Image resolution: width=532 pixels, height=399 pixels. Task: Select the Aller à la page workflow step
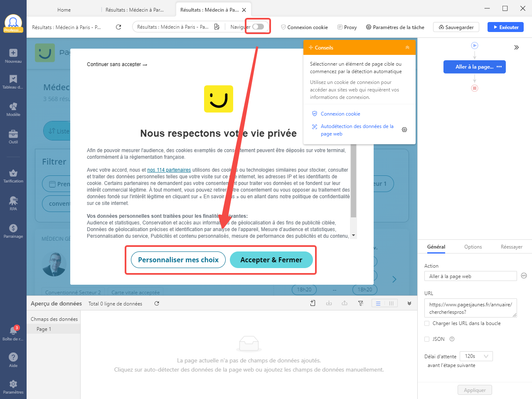click(475, 67)
